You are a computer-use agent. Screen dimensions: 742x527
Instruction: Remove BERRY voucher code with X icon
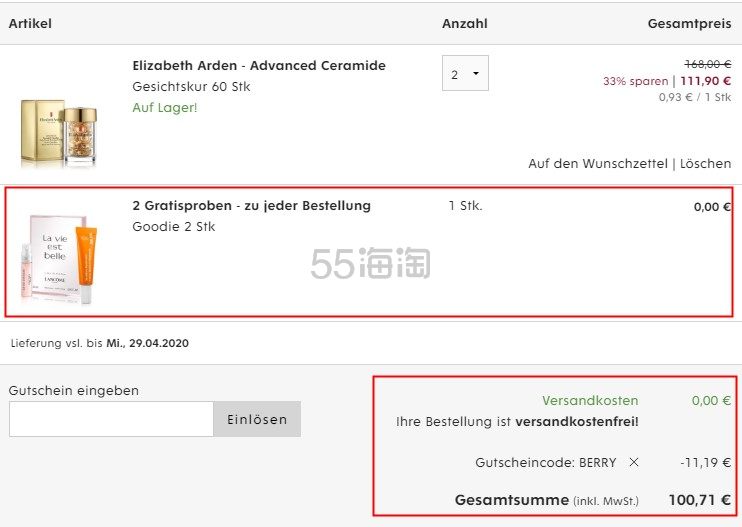[x=634, y=462]
